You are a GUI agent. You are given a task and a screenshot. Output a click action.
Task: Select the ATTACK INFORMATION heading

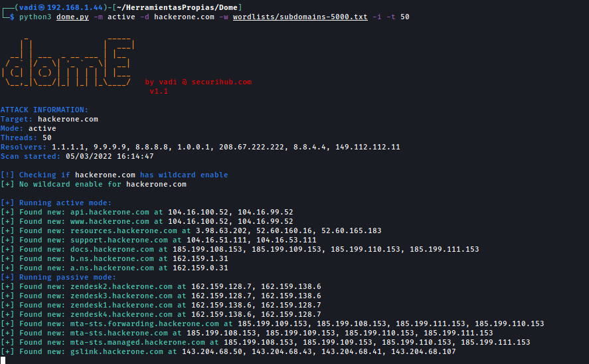[44, 110]
